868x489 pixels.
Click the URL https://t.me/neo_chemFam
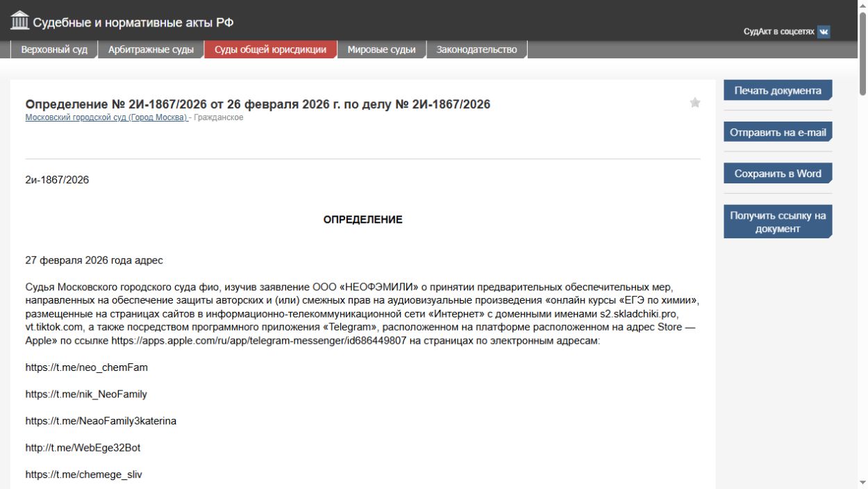coord(87,367)
